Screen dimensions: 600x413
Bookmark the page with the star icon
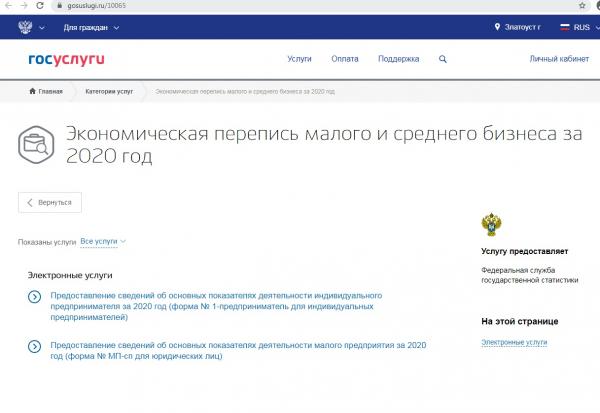(x=582, y=5)
